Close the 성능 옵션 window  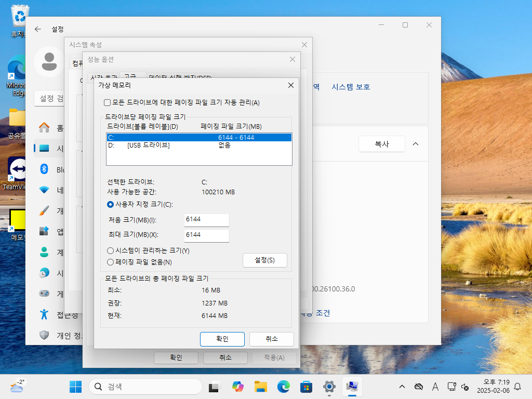(292, 59)
